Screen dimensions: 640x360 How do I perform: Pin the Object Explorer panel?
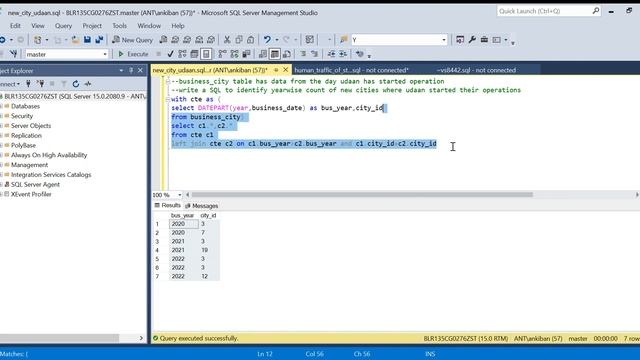coord(131,71)
